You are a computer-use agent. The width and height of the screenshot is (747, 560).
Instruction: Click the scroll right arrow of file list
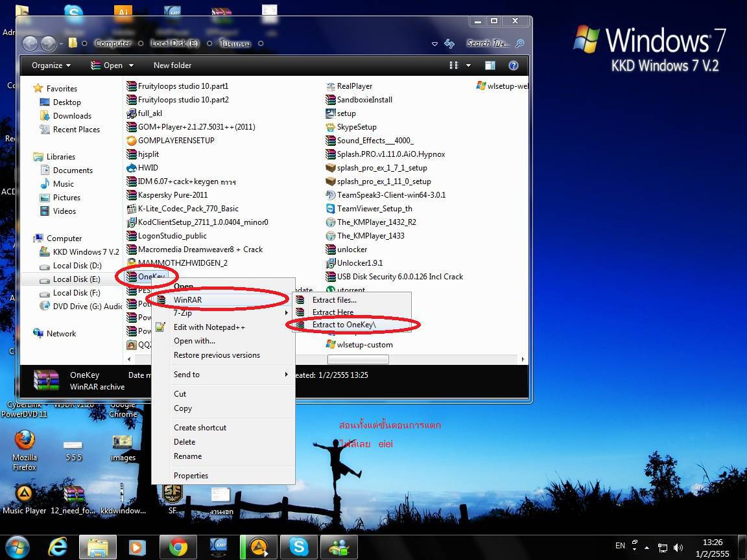pyautogui.click(x=523, y=360)
